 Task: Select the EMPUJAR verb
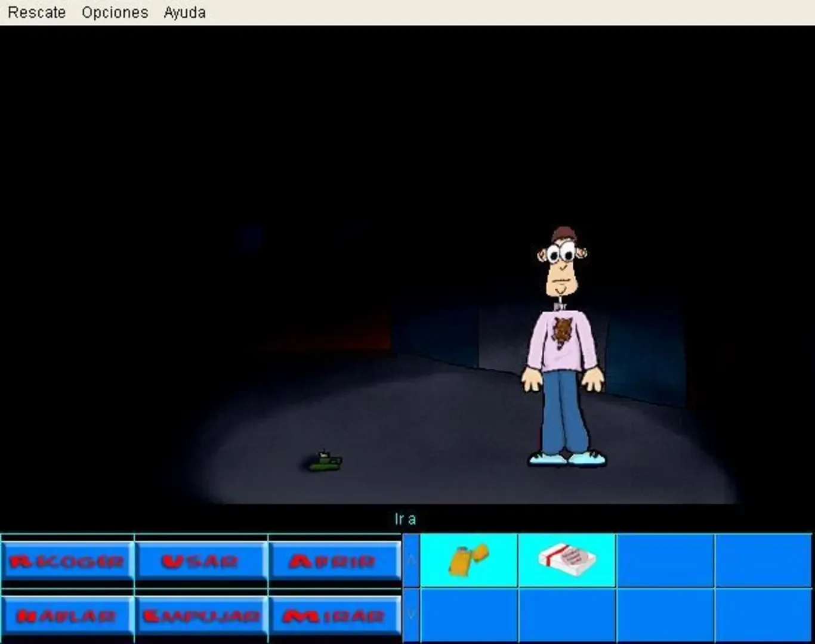tap(202, 615)
